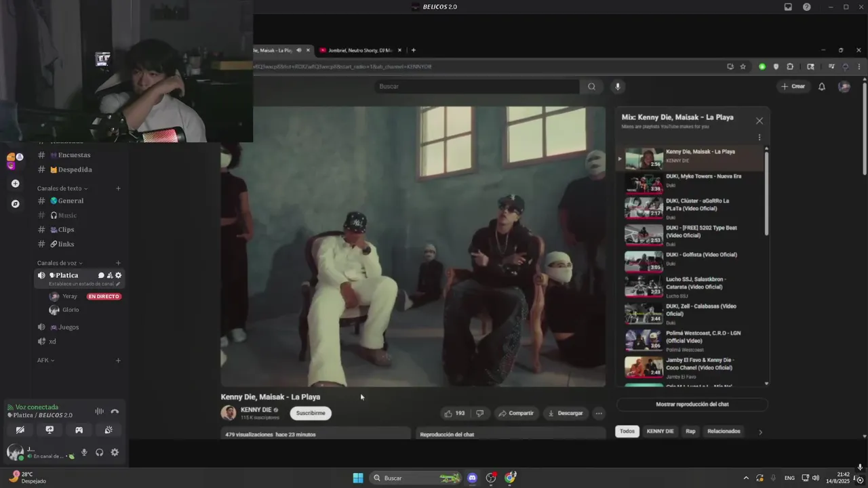Viewport: 868px width, 488px height.
Task: Close the Mix playlist panel
Action: pos(759,121)
